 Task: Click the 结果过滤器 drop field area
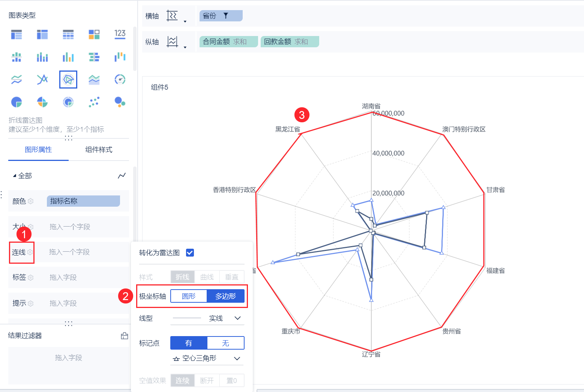69,358
